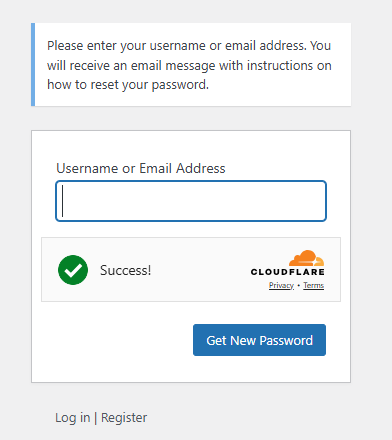Open the Cloudflare Terms link
392x440 pixels.
pos(313,286)
